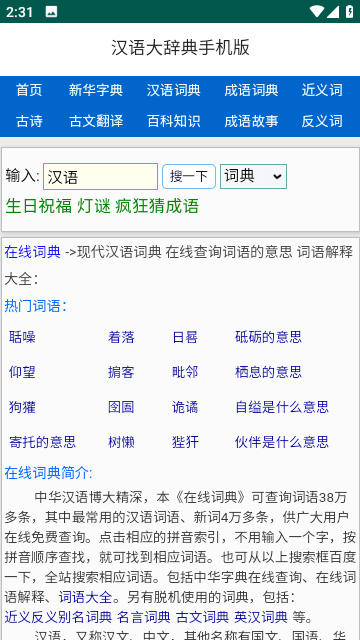Open the 灯谜 green link
Image resolution: width=360 pixels, height=640 pixels.
click(94, 206)
